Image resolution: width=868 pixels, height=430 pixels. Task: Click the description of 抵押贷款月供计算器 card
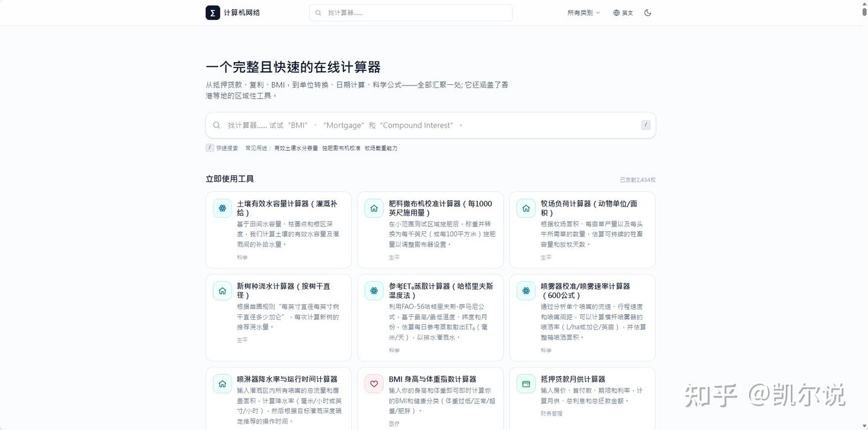pyautogui.click(x=592, y=396)
